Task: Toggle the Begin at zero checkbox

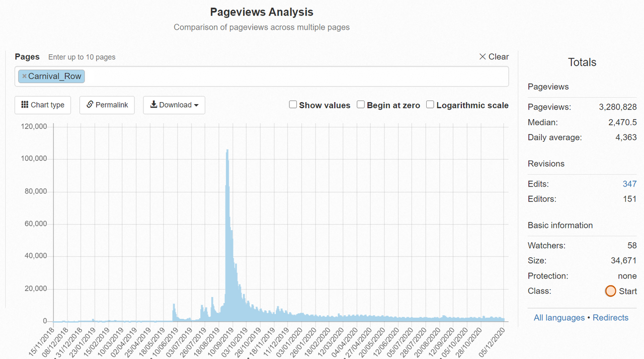Action: (361, 105)
